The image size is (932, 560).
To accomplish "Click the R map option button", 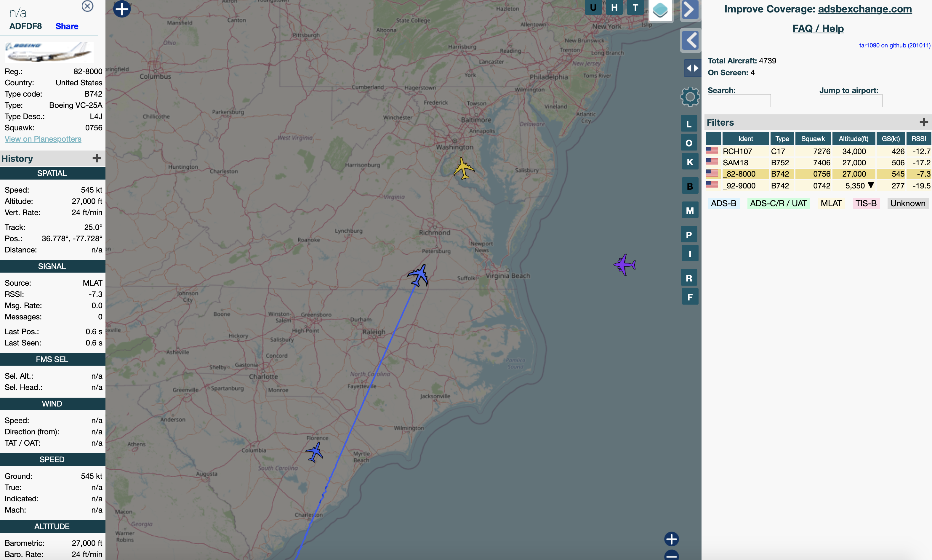I will coord(689,278).
